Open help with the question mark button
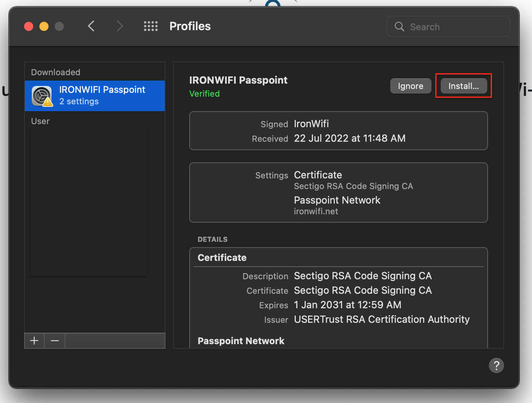The height and width of the screenshot is (403, 532). click(496, 366)
